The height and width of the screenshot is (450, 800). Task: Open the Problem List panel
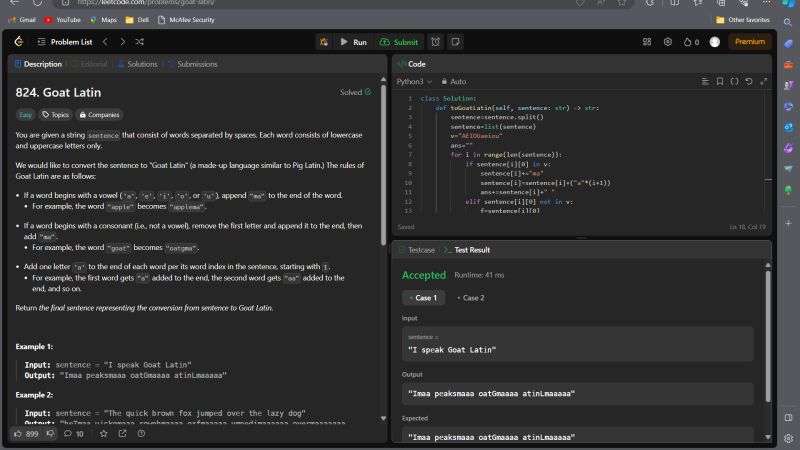65,42
